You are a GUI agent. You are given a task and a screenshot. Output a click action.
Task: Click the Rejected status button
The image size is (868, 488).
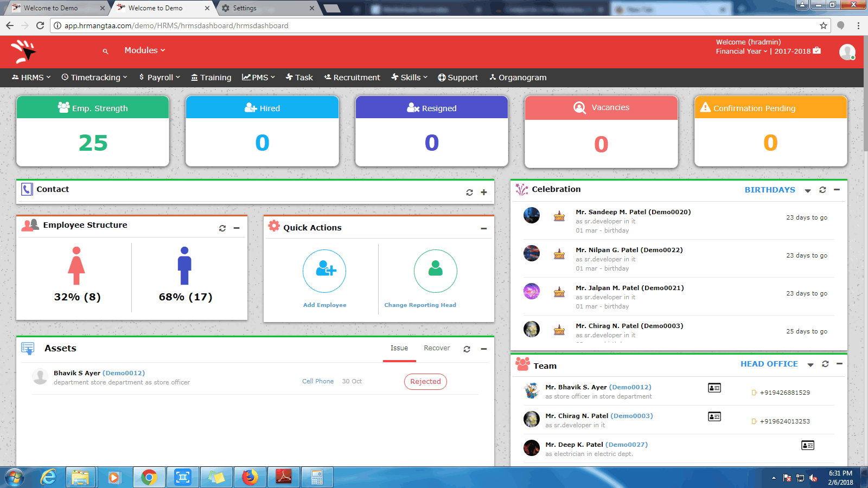coord(425,382)
